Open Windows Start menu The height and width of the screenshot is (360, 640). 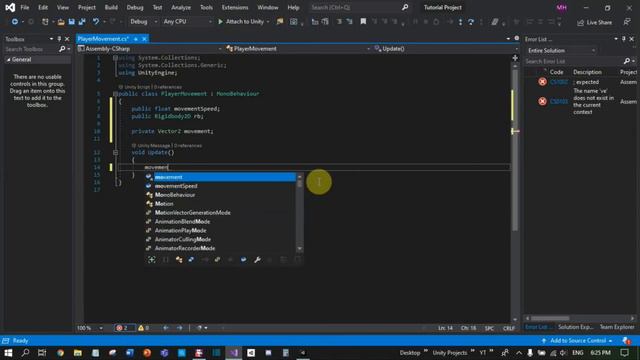coord(8,353)
